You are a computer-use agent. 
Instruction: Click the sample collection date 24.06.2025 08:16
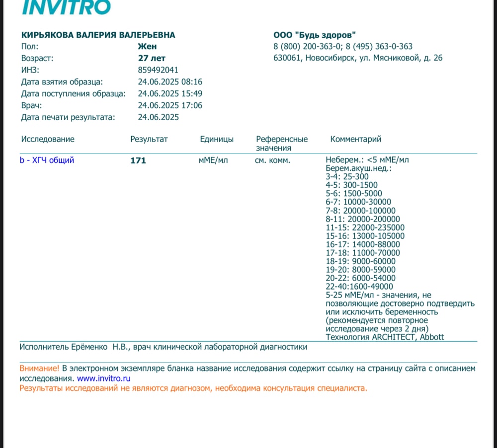170,82
